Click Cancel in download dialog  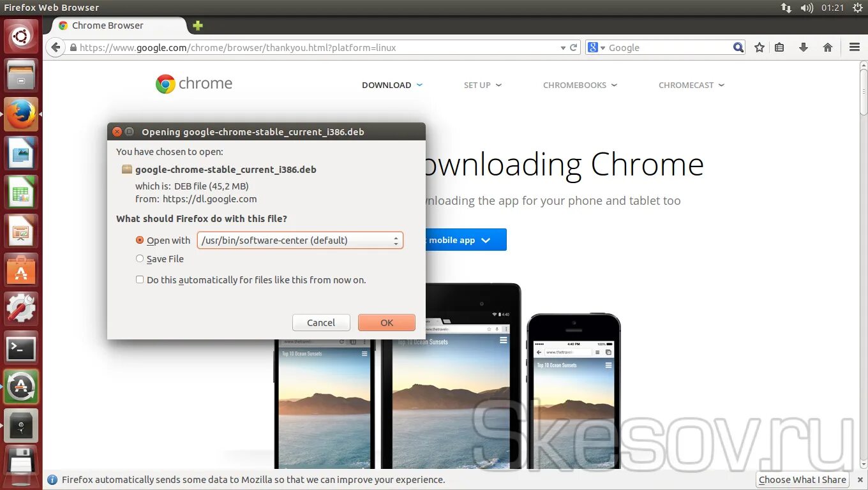coord(321,322)
